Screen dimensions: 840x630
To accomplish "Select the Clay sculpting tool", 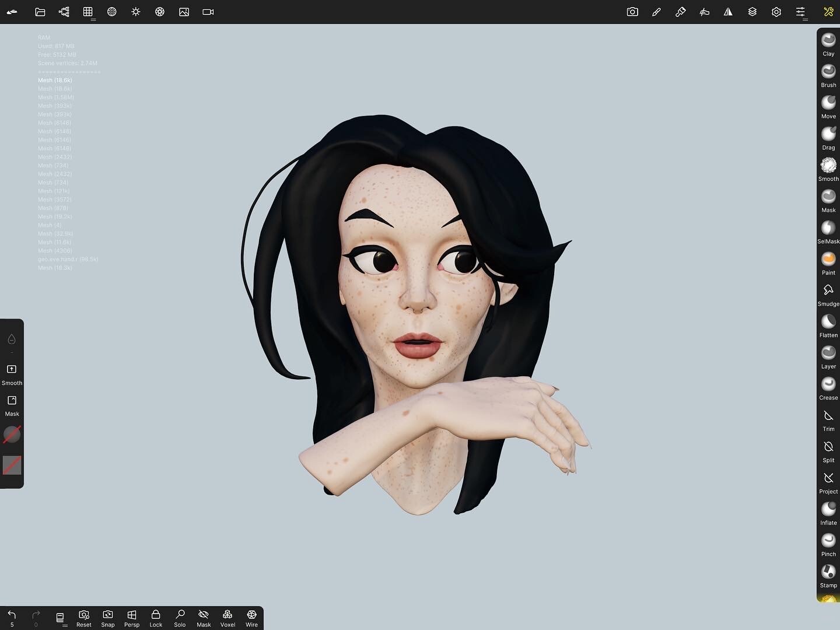I will click(828, 40).
